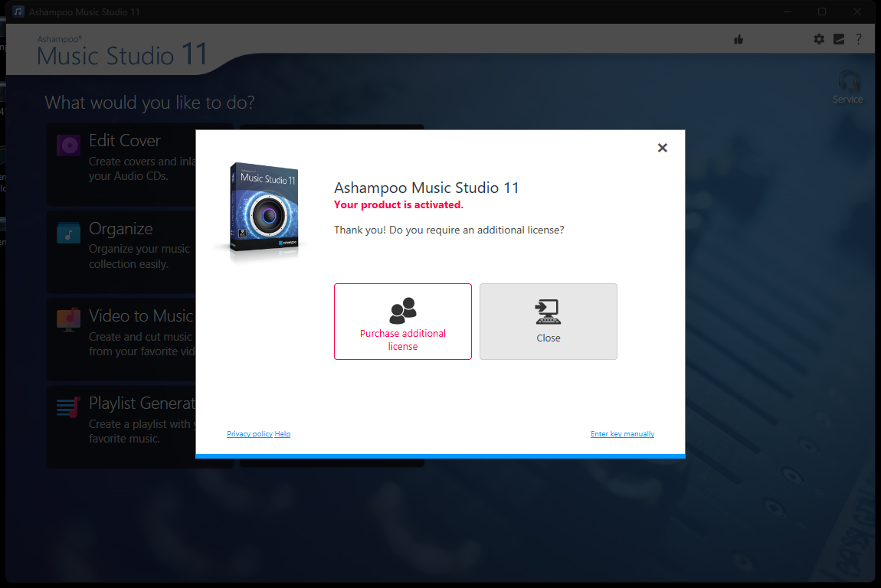Image resolution: width=881 pixels, height=588 pixels.
Task: Open the Service headphones icon
Action: coord(848,87)
